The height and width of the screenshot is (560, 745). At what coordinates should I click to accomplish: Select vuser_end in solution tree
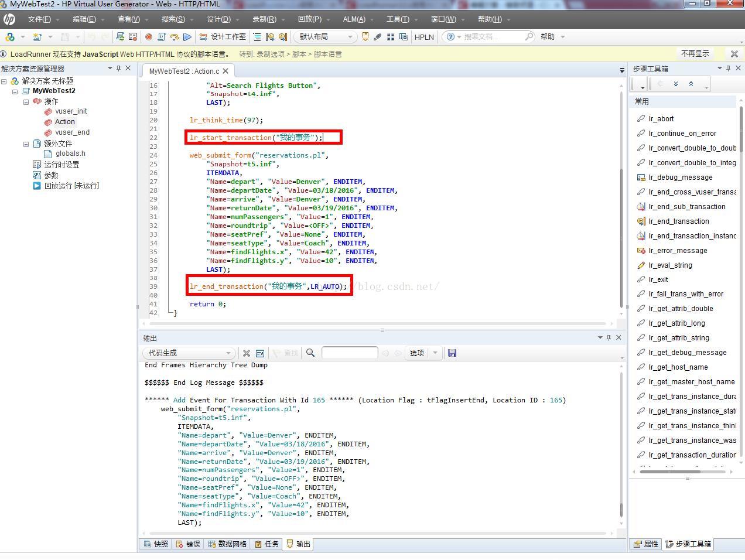click(x=72, y=132)
